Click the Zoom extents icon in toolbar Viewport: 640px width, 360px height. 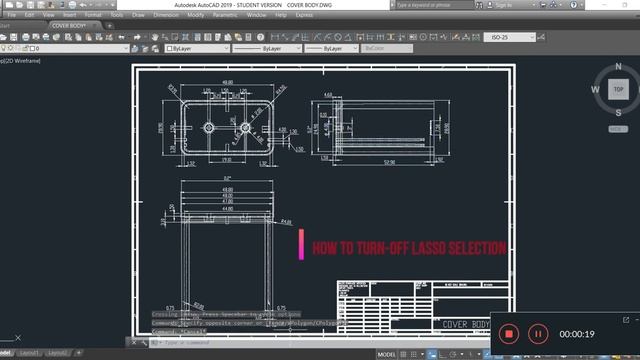click(x=185, y=38)
